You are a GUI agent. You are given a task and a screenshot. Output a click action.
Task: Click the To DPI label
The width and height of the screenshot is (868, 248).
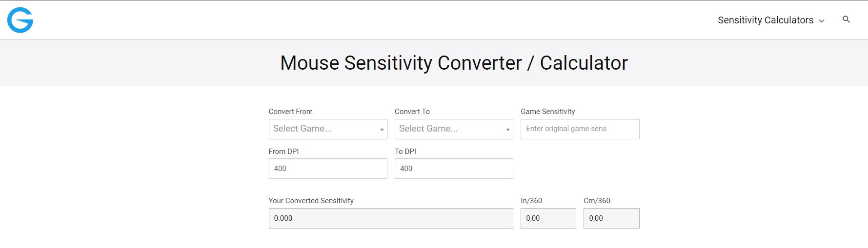point(405,152)
